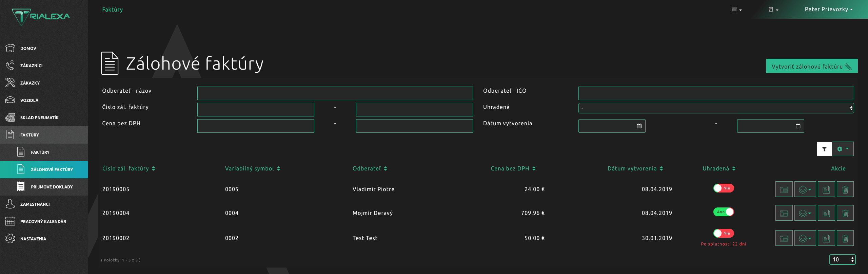Switch off paid status for Mojmír Deravý

pos(723,212)
